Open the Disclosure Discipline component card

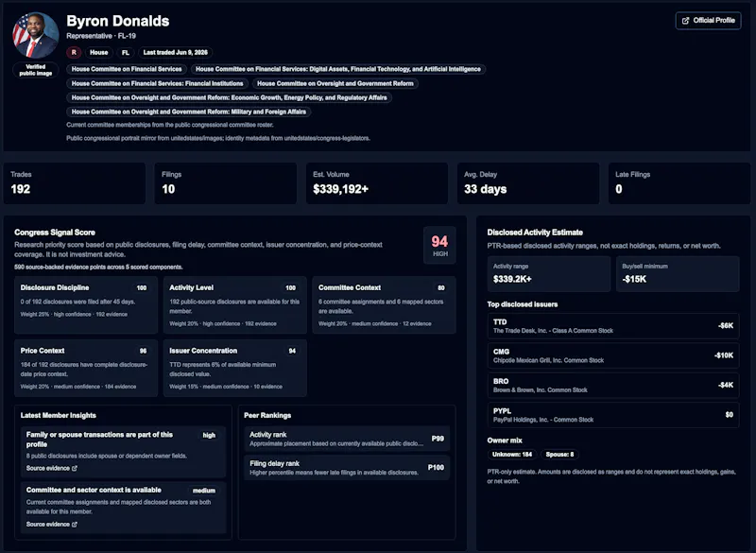[86, 305]
